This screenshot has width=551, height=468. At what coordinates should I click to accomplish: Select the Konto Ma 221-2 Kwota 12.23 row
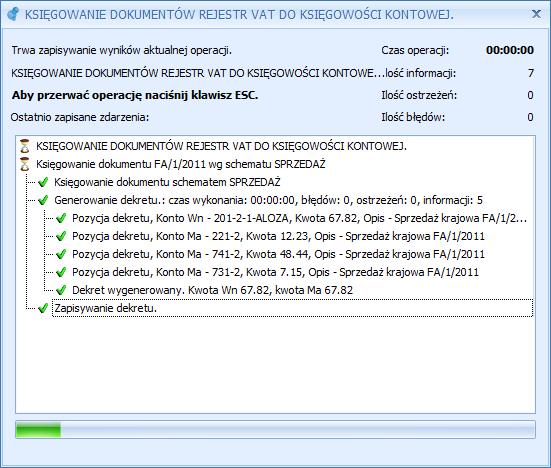click(x=278, y=236)
